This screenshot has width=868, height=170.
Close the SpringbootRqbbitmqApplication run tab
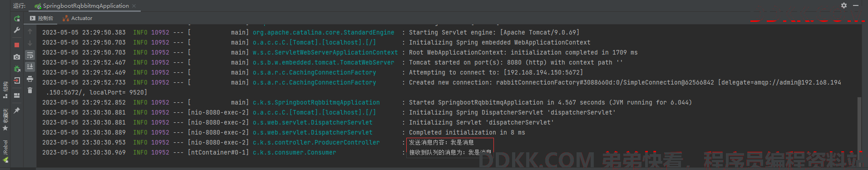[134, 6]
